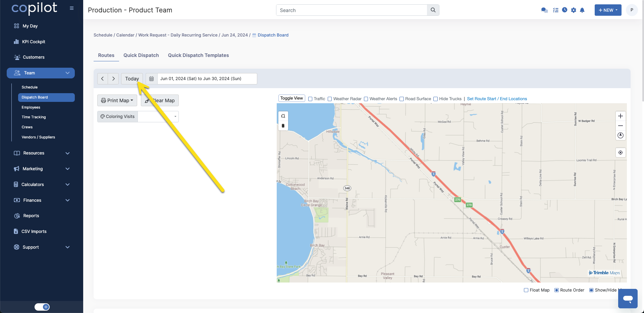Image resolution: width=644 pixels, height=313 pixels.
Task: Click the user avatar P
Action: click(x=632, y=10)
